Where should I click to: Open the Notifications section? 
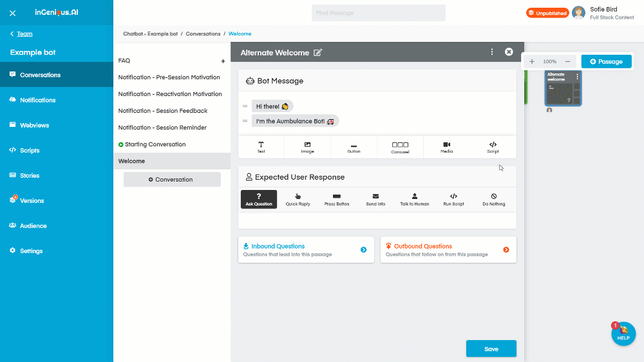tap(57, 100)
